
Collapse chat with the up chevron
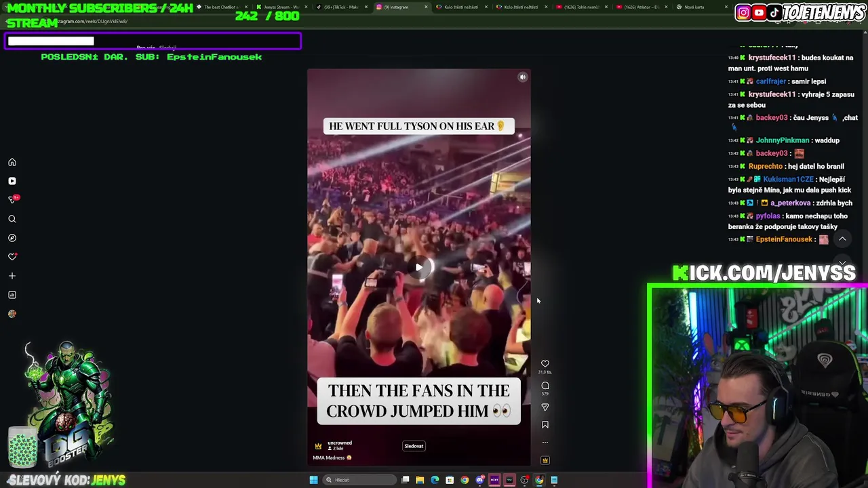tap(842, 239)
